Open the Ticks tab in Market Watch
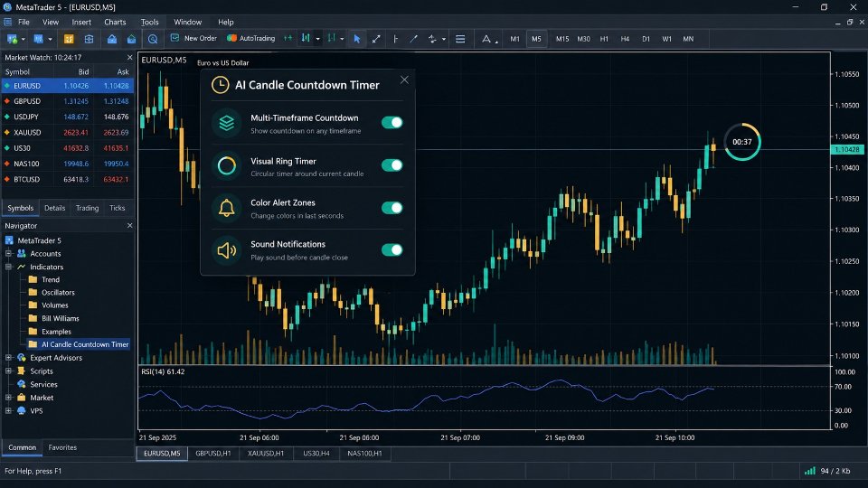Viewport: 868px width, 488px height. coord(117,208)
